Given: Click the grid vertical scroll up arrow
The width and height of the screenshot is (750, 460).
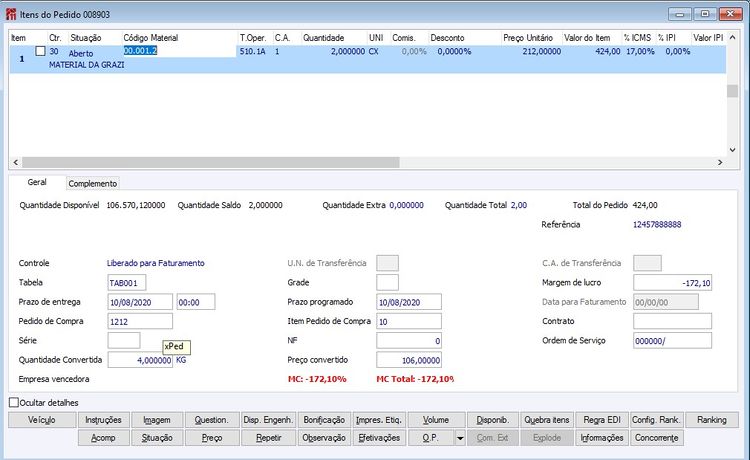Looking at the screenshot, I should tap(732, 37).
